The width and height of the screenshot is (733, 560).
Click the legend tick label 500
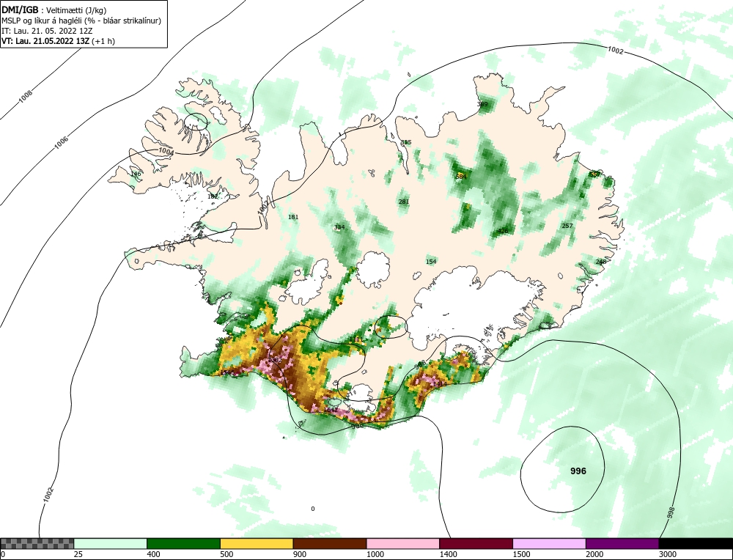pos(226,554)
